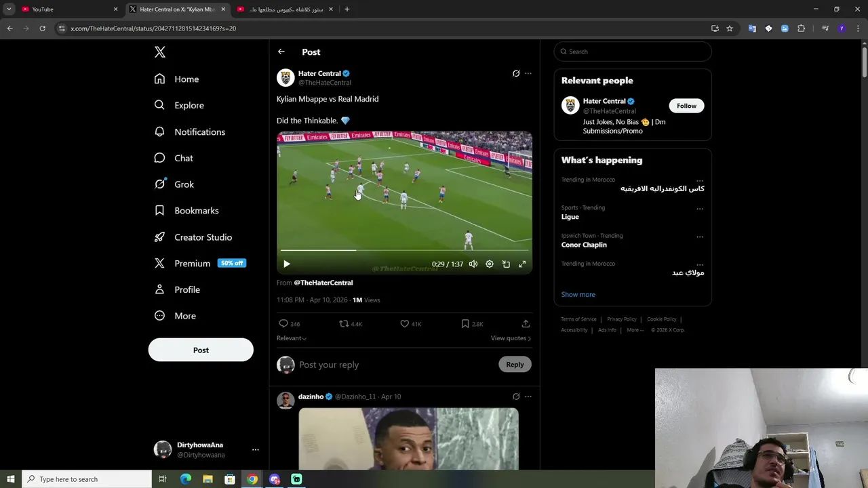Share the post via share icon

526,324
